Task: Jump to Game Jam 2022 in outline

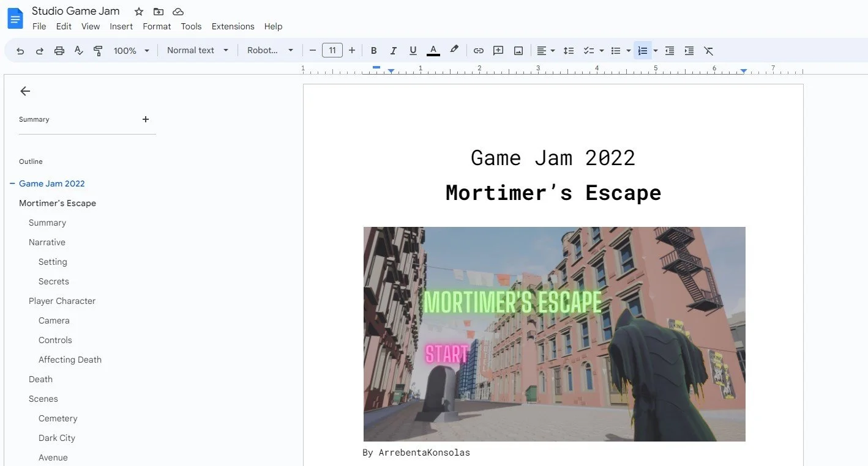Action: pyautogui.click(x=52, y=183)
